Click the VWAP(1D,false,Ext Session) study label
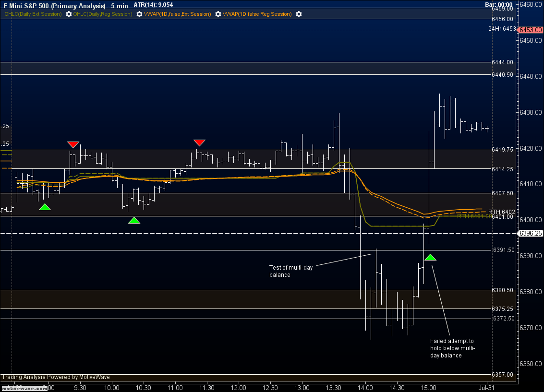This screenshot has height=392, width=544. coord(177,14)
